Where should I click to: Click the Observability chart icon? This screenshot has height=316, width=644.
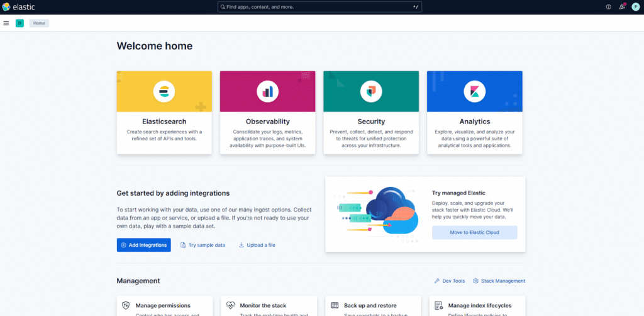[x=267, y=92]
